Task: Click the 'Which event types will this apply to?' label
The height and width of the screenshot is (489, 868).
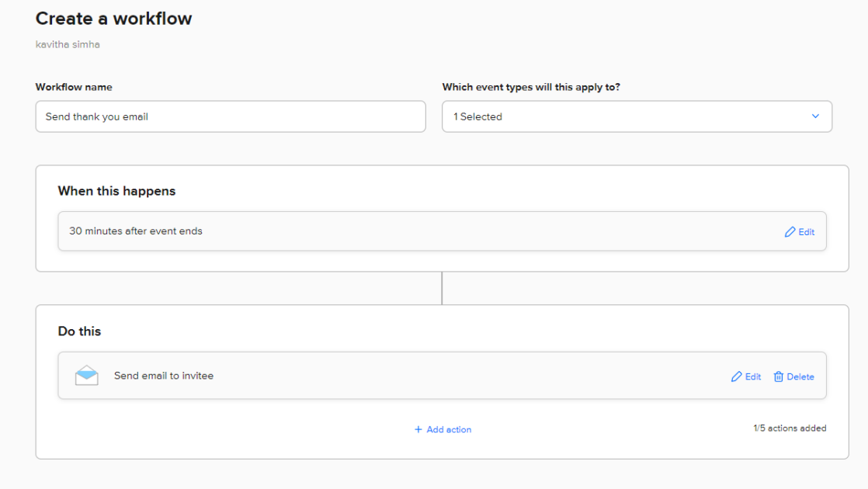Action: 531,87
